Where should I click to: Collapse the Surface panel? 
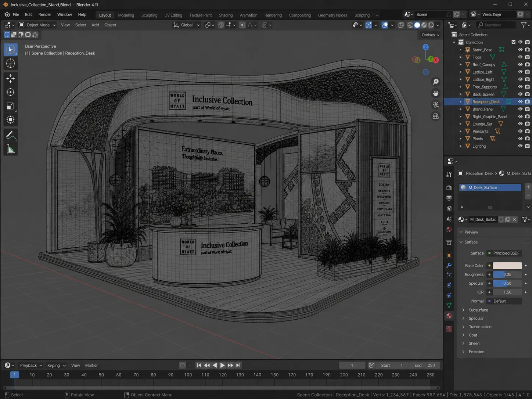pyautogui.click(x=471, y=242)
